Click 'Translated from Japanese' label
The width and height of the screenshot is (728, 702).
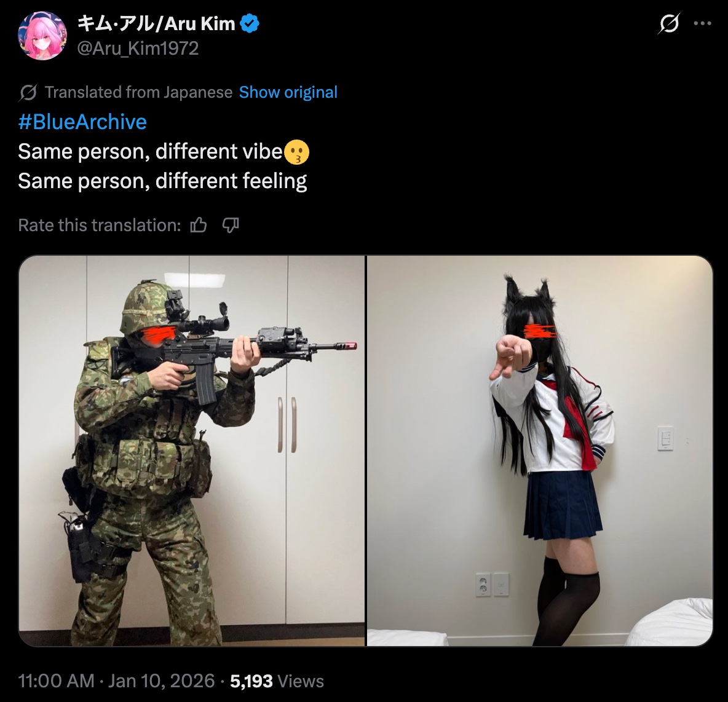(138, 92)
